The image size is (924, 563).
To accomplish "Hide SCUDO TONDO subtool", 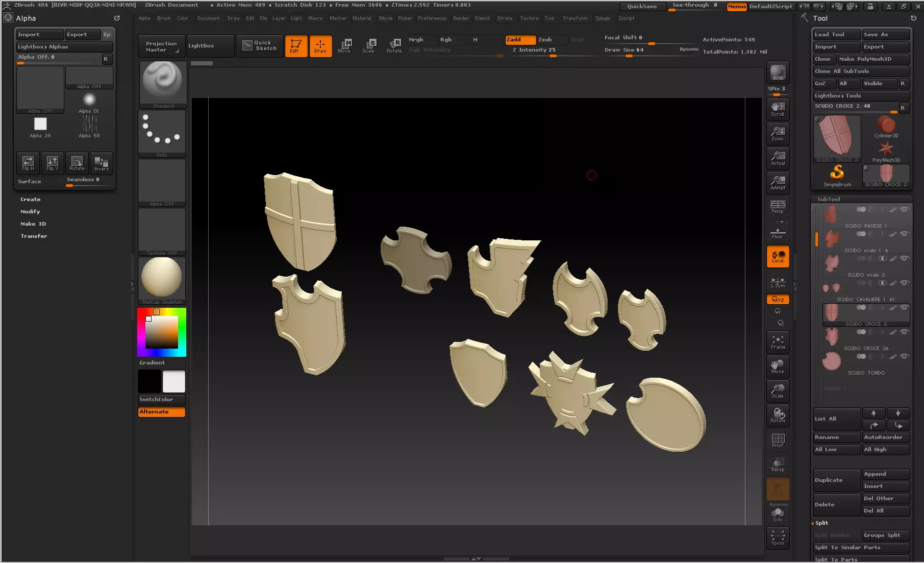I will 904,356.
